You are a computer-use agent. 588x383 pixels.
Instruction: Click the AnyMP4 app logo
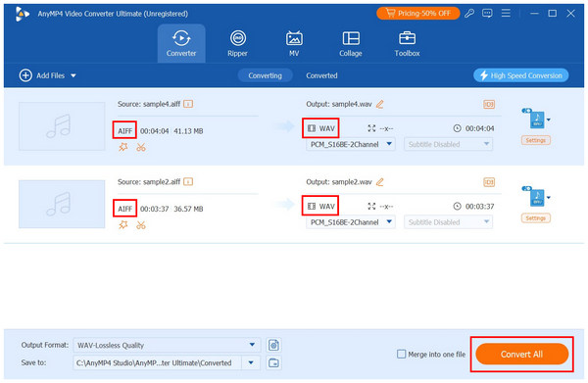pyautogui.click(x=23, y=14)
